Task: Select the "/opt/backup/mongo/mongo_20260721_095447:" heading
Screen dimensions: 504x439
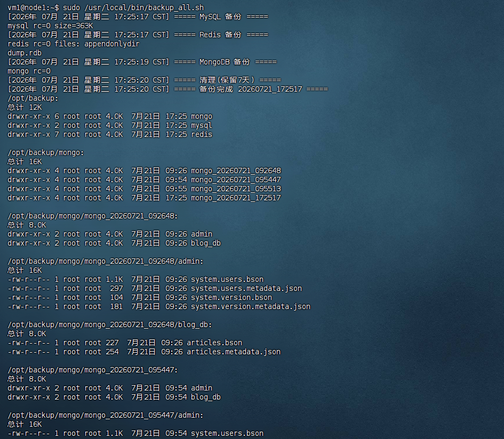Action: pos(93,370)
